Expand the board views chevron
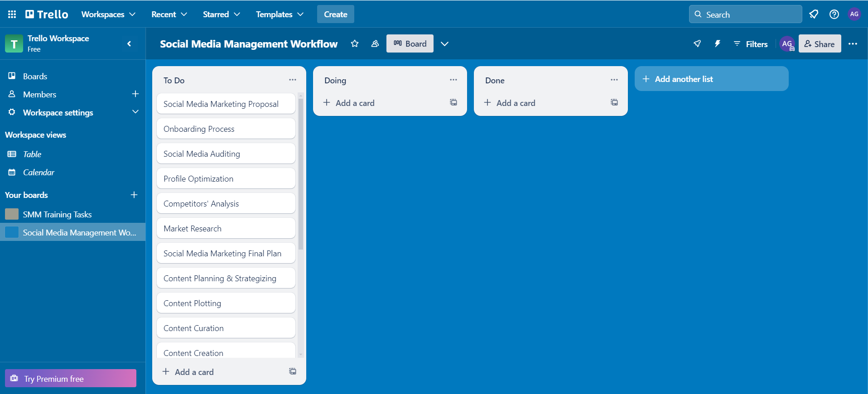Screen dimensions: 868x394 tap(445, 44)
